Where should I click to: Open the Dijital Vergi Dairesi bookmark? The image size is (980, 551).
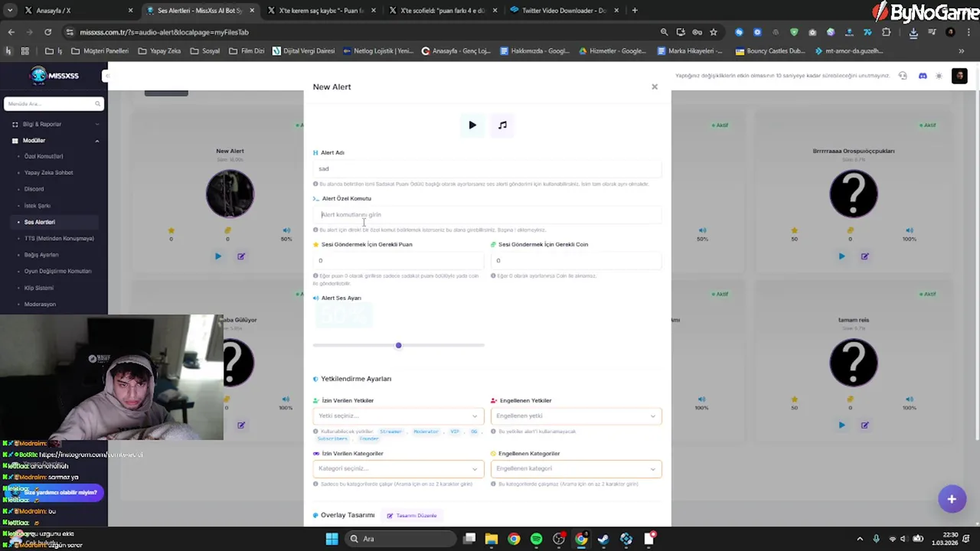pos(303,51)
